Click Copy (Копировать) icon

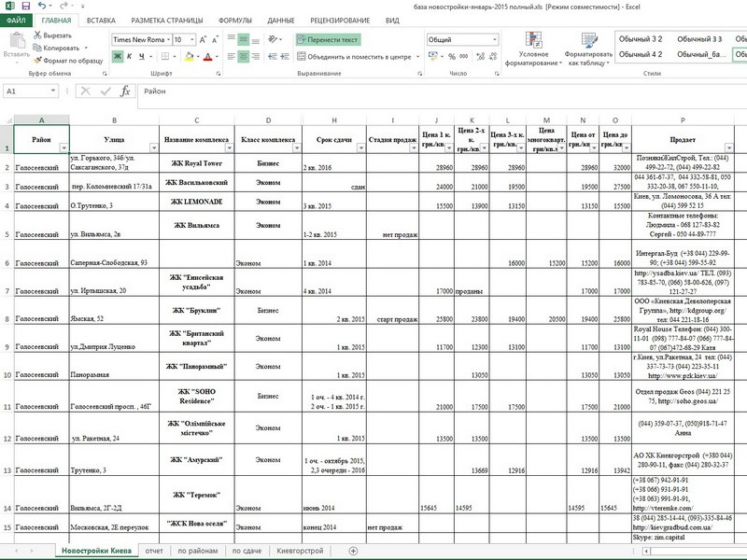pyautogui.click(x=37, y=48)
